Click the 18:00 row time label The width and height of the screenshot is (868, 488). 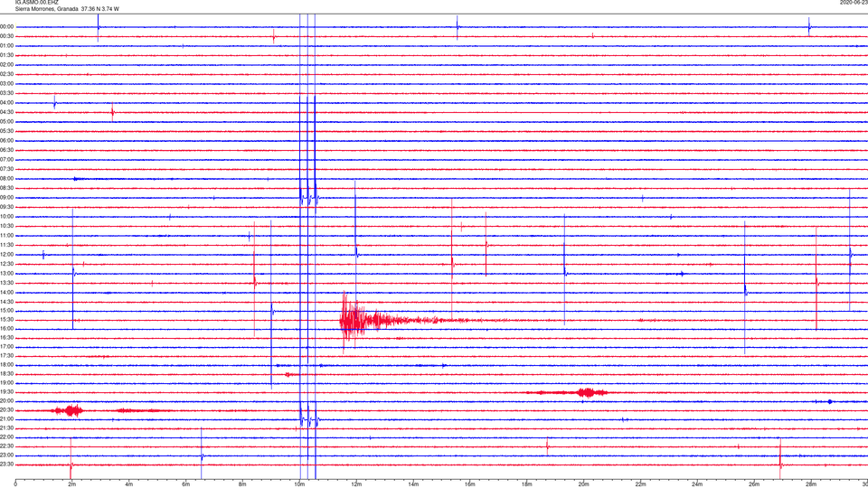point(6,364)
